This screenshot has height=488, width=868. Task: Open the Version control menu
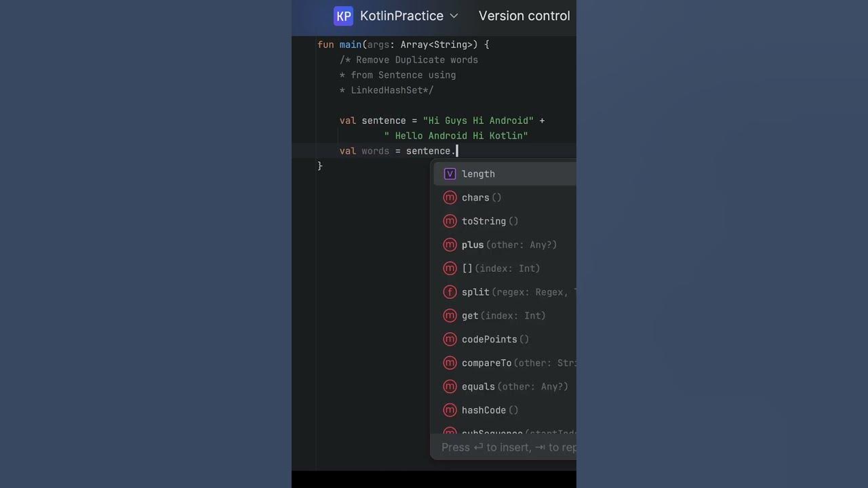click(x=524, y=16)
